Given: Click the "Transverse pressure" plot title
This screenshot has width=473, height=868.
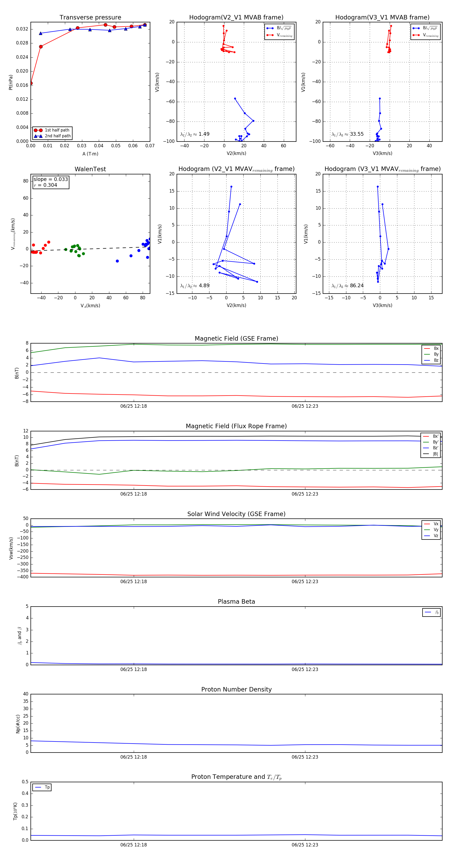Looking at the screenshot, I should (90, 18).
